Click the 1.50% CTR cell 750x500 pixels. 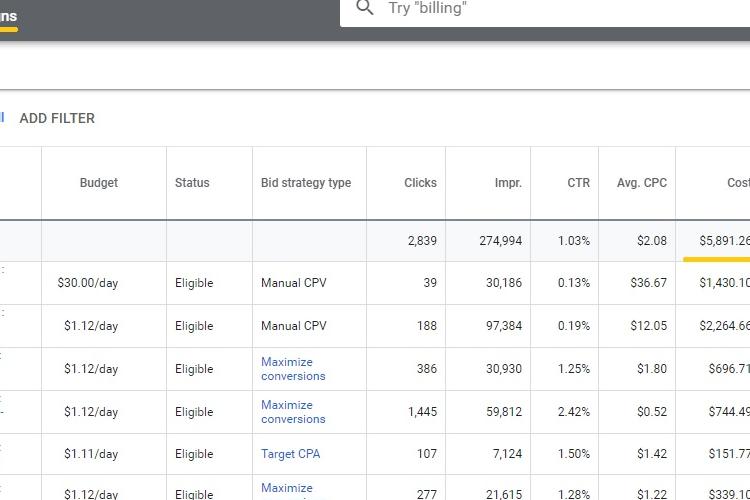click(x=574, y=454)
